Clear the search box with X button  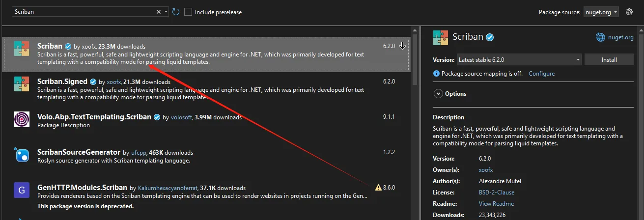(x=159, y=12)
